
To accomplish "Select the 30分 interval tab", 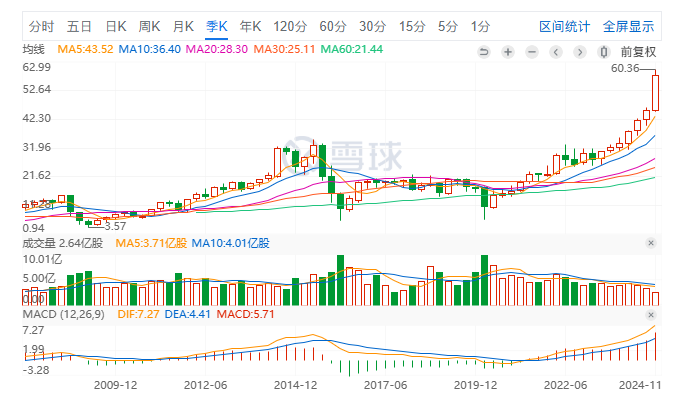I will [x=373, y=27].
